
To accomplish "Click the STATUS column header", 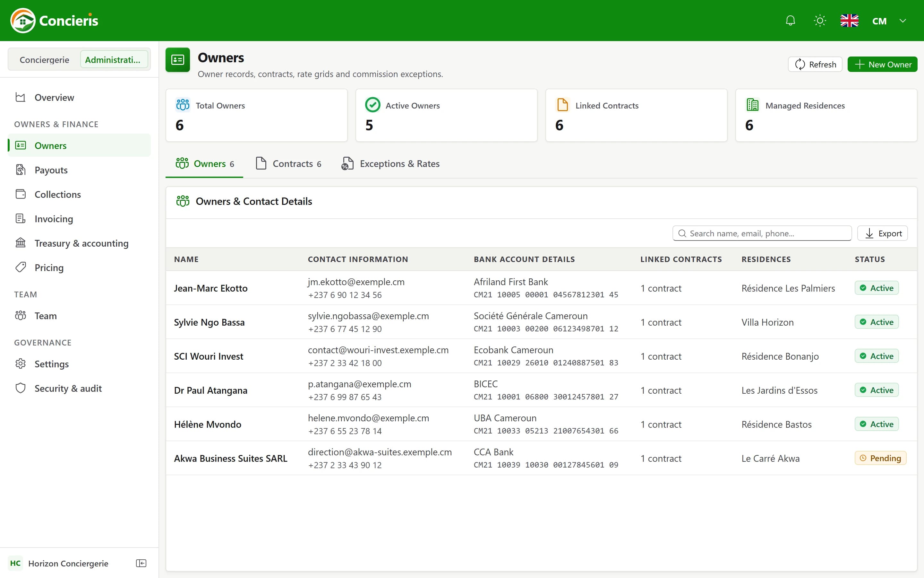I will [x=869, y=259].
